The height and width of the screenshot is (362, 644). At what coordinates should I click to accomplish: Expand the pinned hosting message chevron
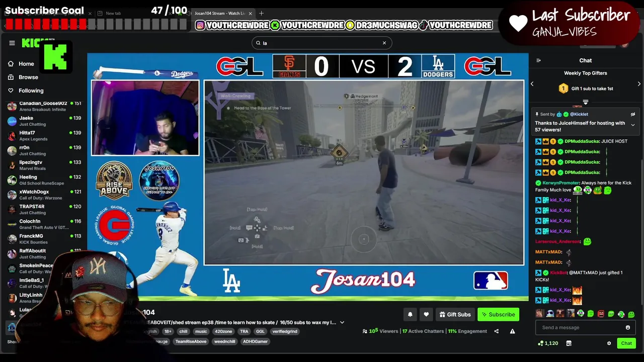(633, 125)
